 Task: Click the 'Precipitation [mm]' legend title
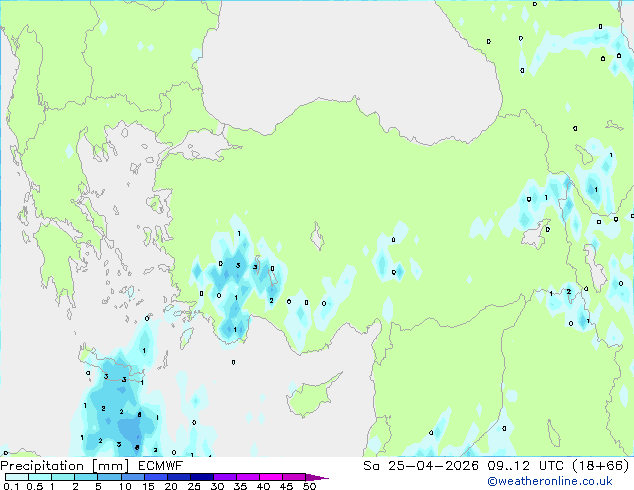tap(65, 466)
